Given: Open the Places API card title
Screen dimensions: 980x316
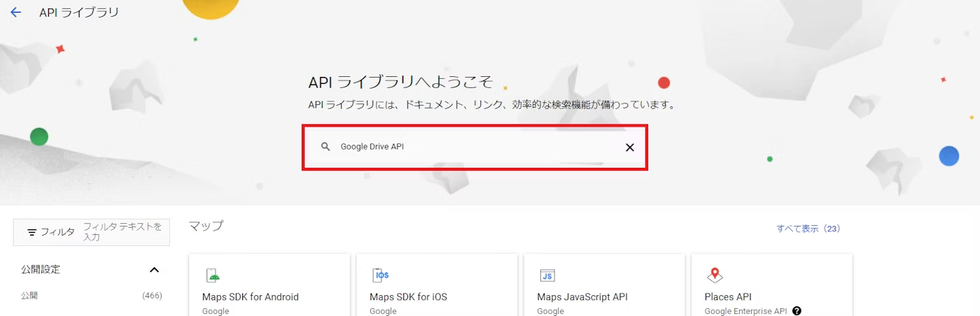Looking at the screenshot, I should [728, 297].
